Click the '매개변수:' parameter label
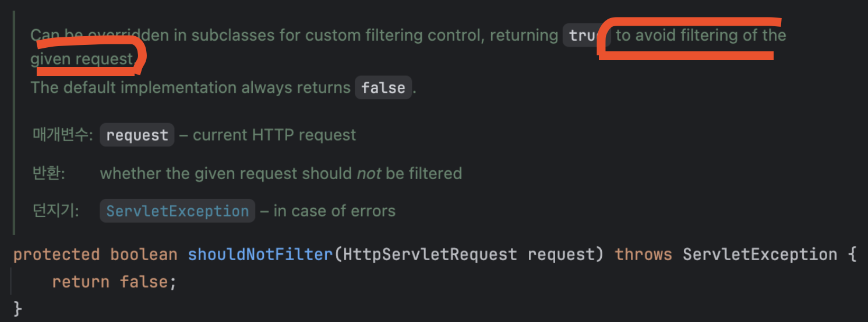868x322 pixels. (63, 135)
